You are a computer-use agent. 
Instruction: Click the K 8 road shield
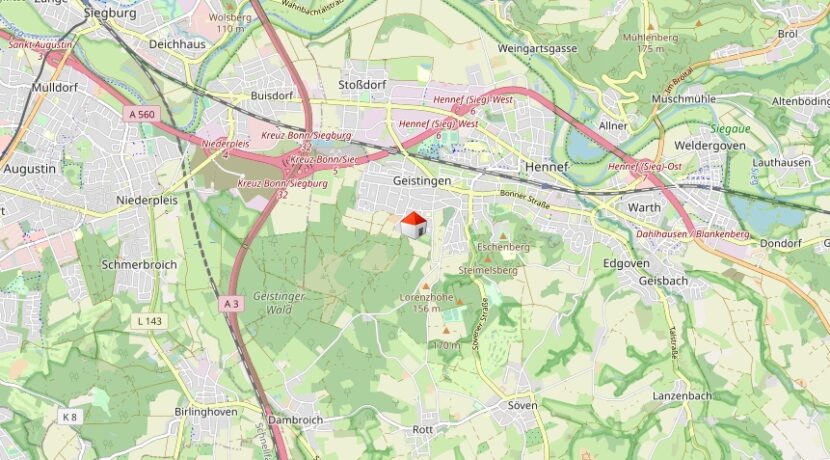coord(70,417)
